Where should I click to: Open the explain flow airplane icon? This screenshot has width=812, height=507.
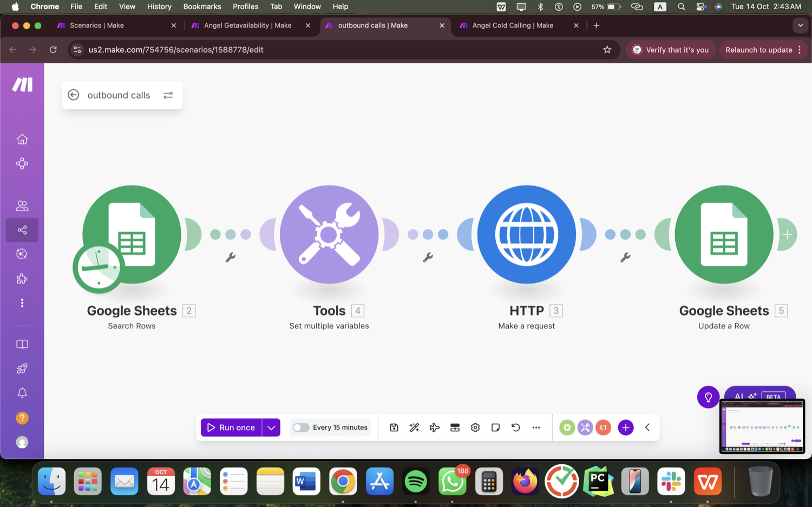[x=435, y=427]
